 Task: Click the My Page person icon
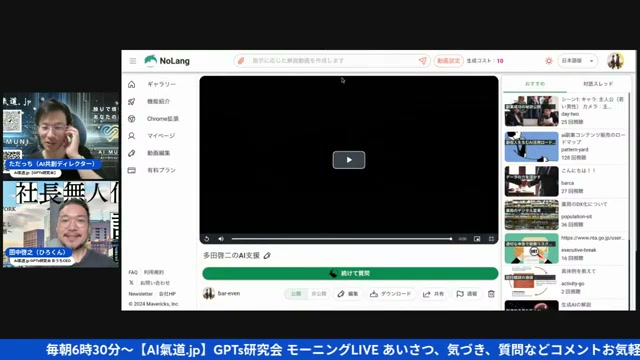(x=131, y=136)
